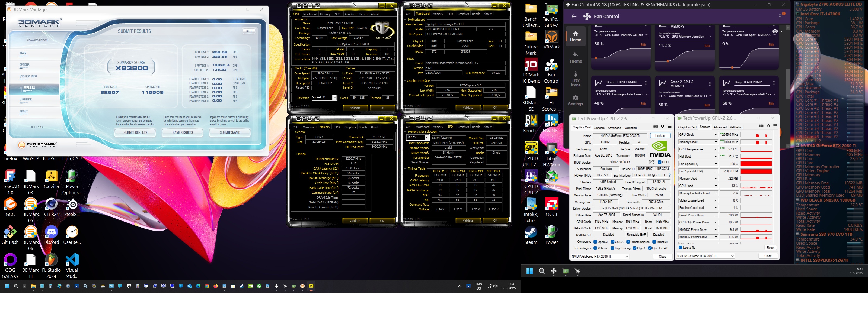Viewport: 868px width, 334px height.
Task: Open CPU Package temperature source dropdown in Fan Control
Action: click(x=621, y=94)
